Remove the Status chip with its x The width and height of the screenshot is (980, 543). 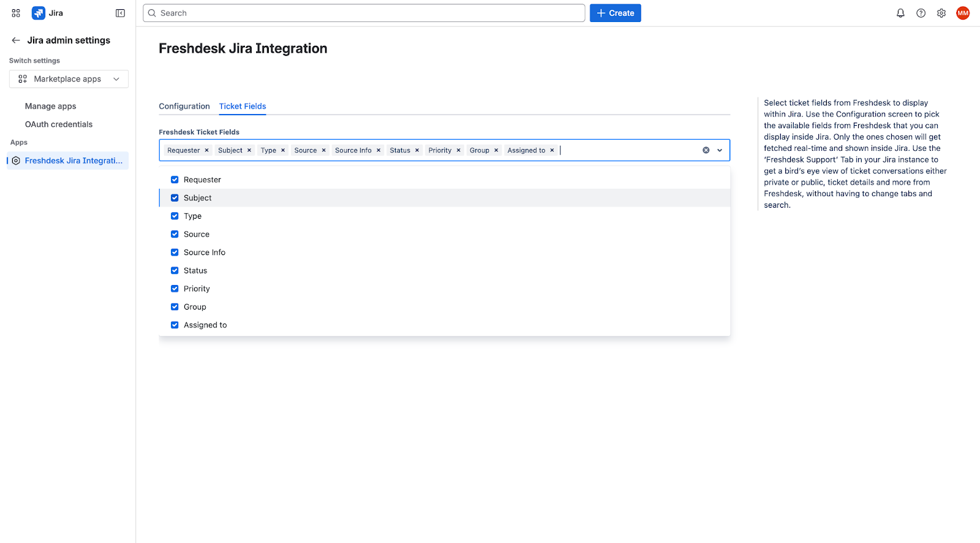(x=417, y=150)
